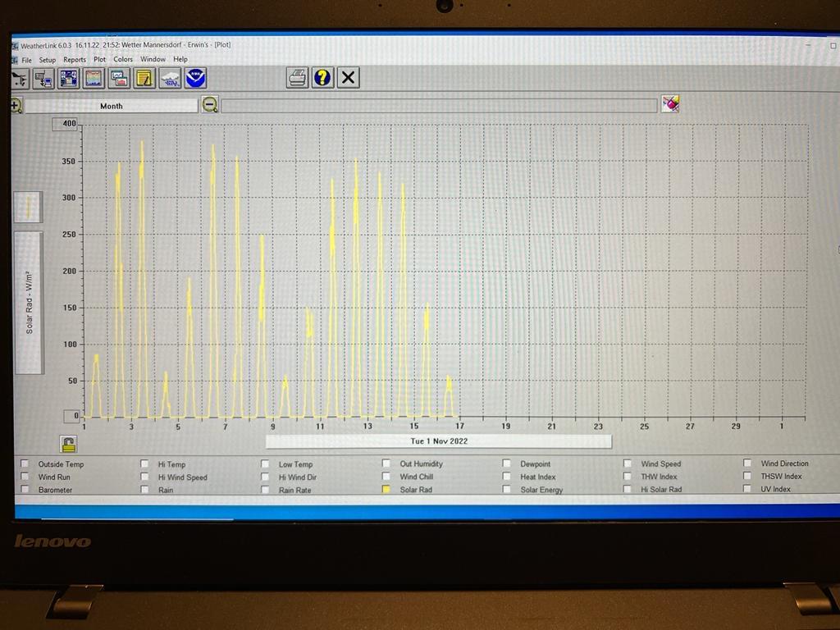Open the weather bulletin toolbar icon
The height and width of the screenshot is (630, 840).
pos(69,78)
